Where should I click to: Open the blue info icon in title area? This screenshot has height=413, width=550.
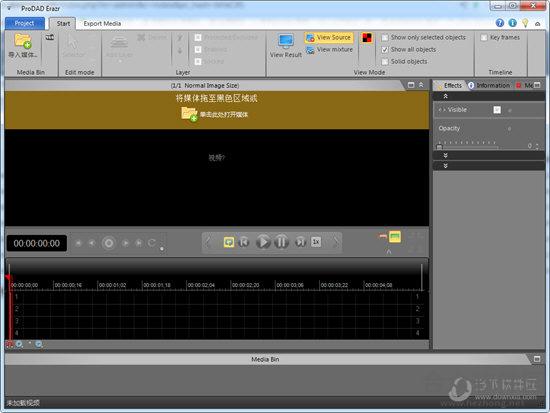click(512, 23)
